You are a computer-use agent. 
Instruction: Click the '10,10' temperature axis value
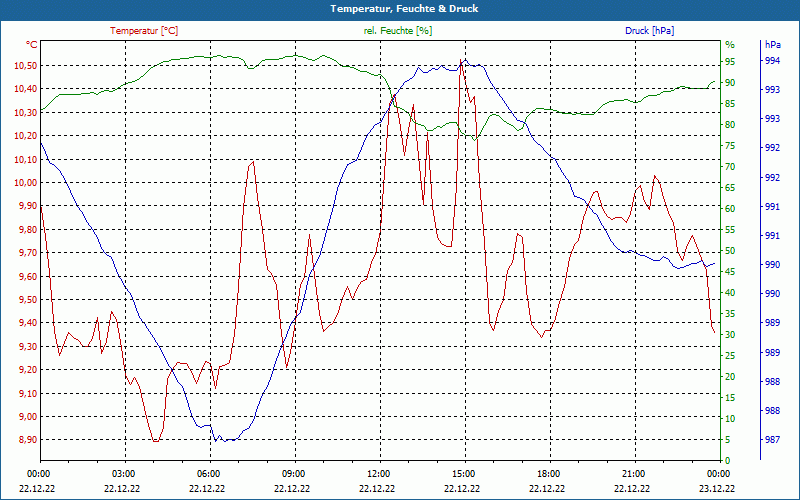pyautogui.click(x=26, y=159)
